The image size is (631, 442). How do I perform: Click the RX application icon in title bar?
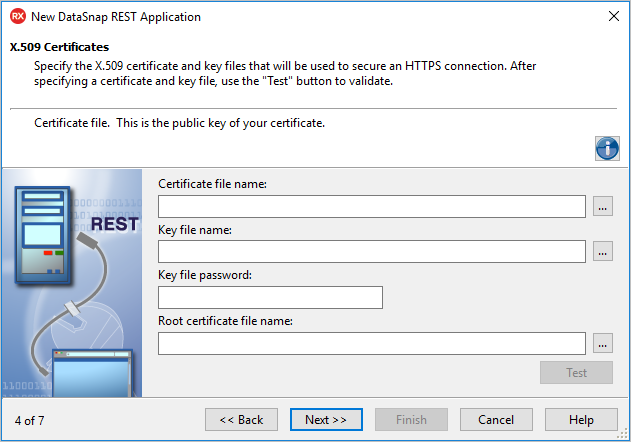point(17,17)
